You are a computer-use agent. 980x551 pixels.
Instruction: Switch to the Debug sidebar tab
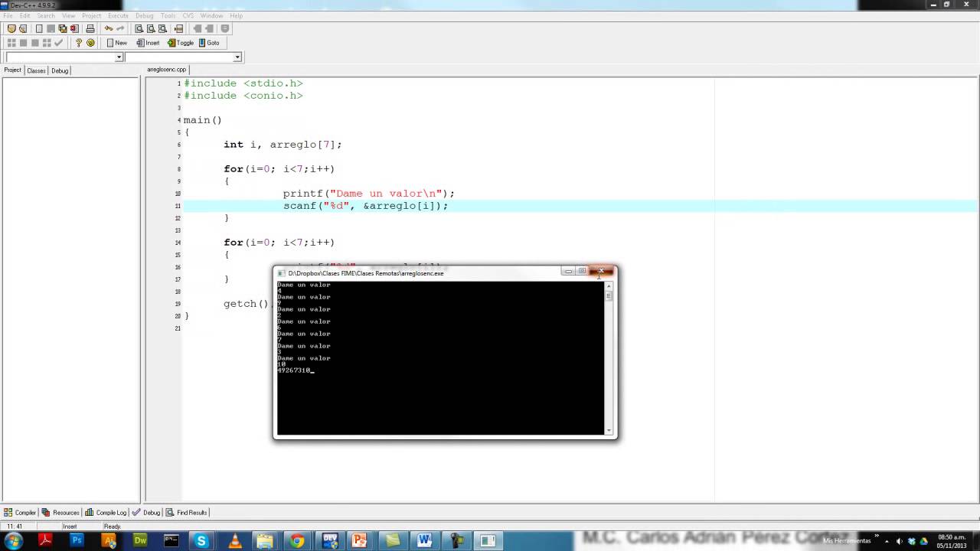click(x=60, y=70)
